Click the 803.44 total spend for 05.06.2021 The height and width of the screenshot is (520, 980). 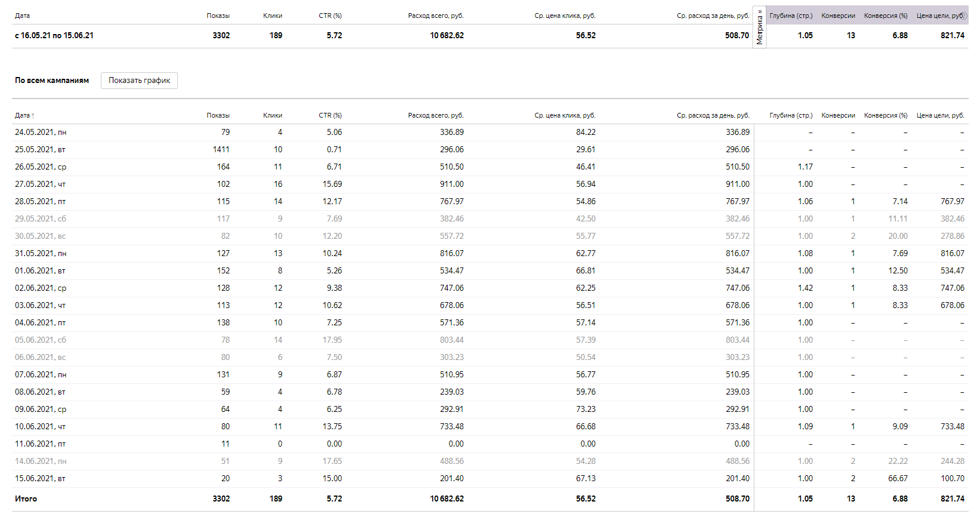pos(452,340)
